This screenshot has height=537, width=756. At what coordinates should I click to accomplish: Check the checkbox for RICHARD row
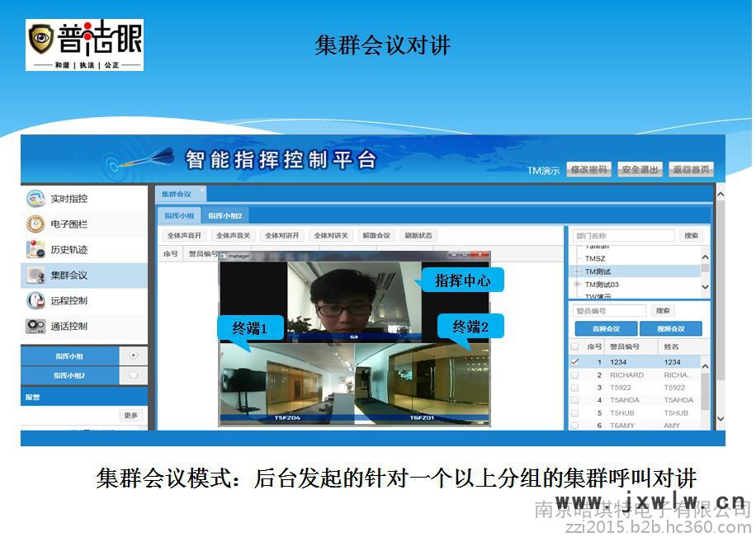pyautogui.click(x=575, y=374)
